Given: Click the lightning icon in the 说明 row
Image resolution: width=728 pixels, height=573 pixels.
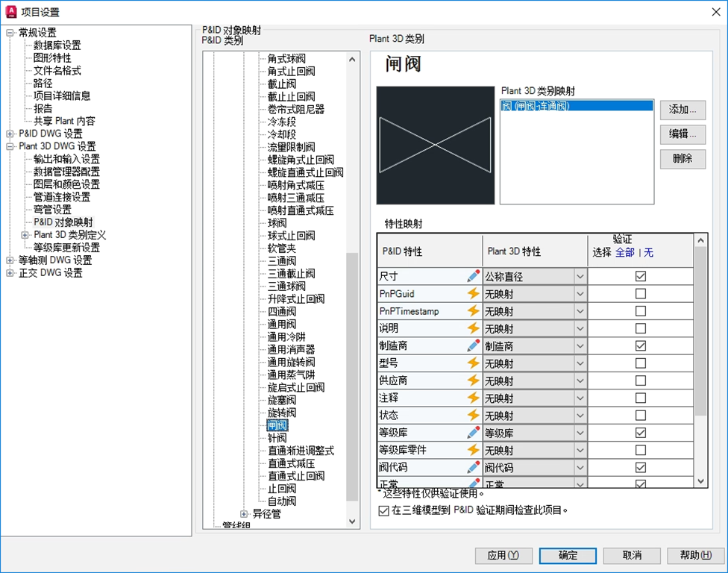Looking at the screenshot, I should coord(473,328).
